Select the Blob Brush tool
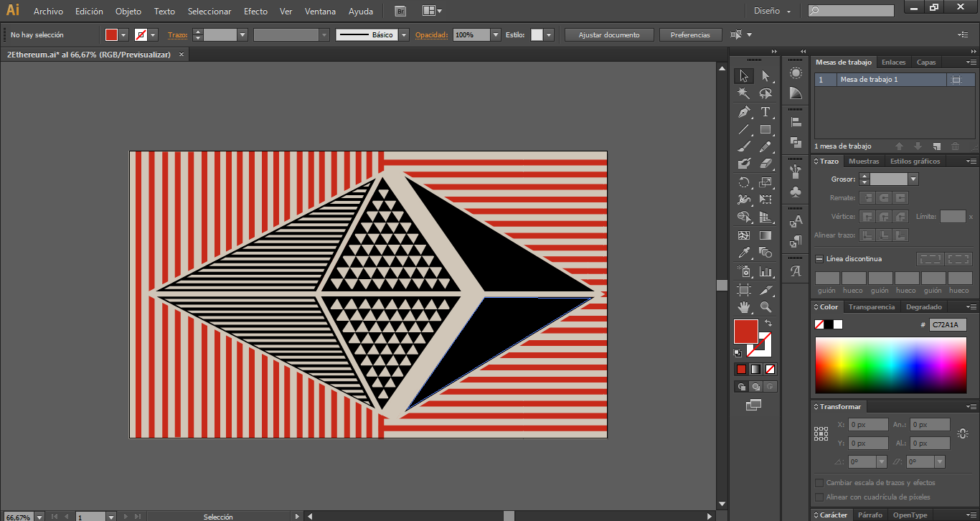This screenshot has height=521, width=980. 744,164
